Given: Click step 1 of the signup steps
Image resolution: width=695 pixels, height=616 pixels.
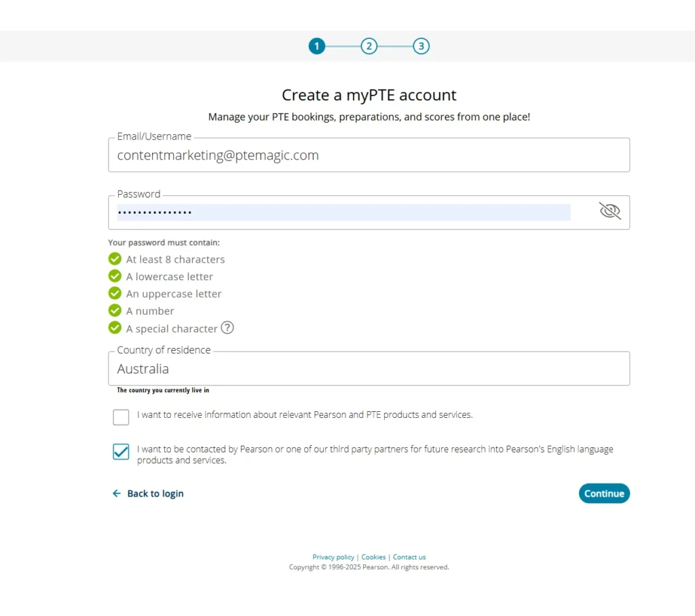Looking at the screenshot, I should point(316,46).
